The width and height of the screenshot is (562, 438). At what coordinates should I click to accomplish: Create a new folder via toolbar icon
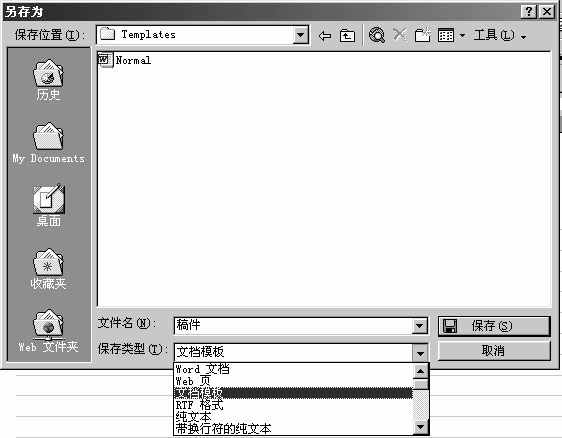pos(422,35)
